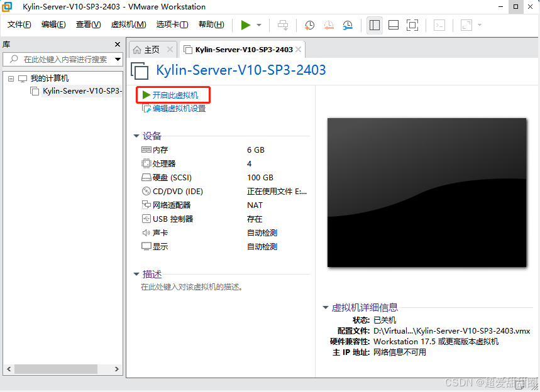Toggle the thumbnail bar view icon
This screenshot has height=392, width=540.
(x=394, y=25)
